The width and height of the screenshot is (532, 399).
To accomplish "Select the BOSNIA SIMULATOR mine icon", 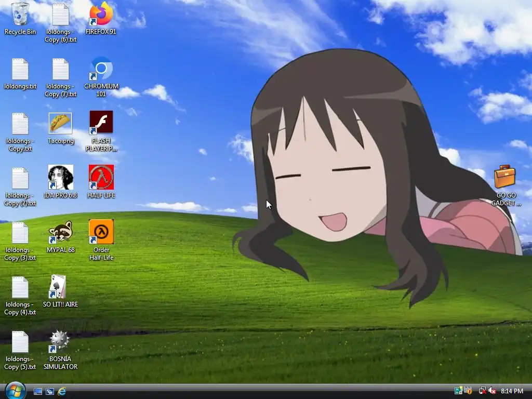I will pos(60,350).
